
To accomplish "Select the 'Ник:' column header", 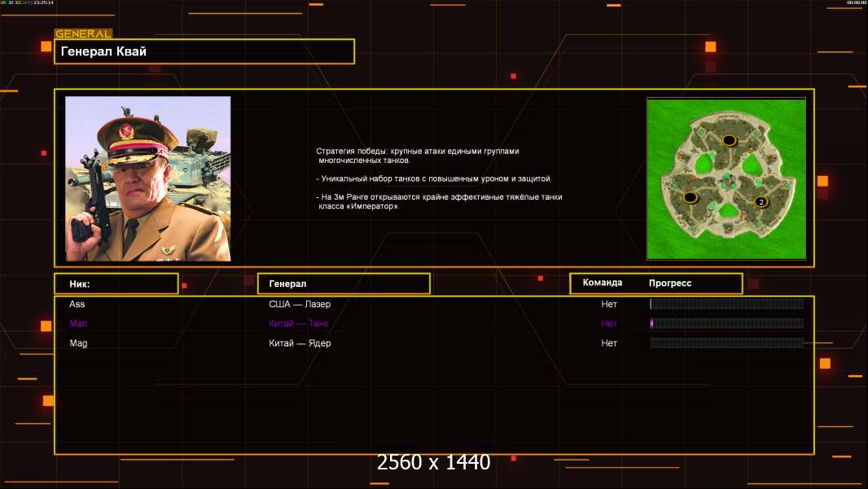I will 116,284.
